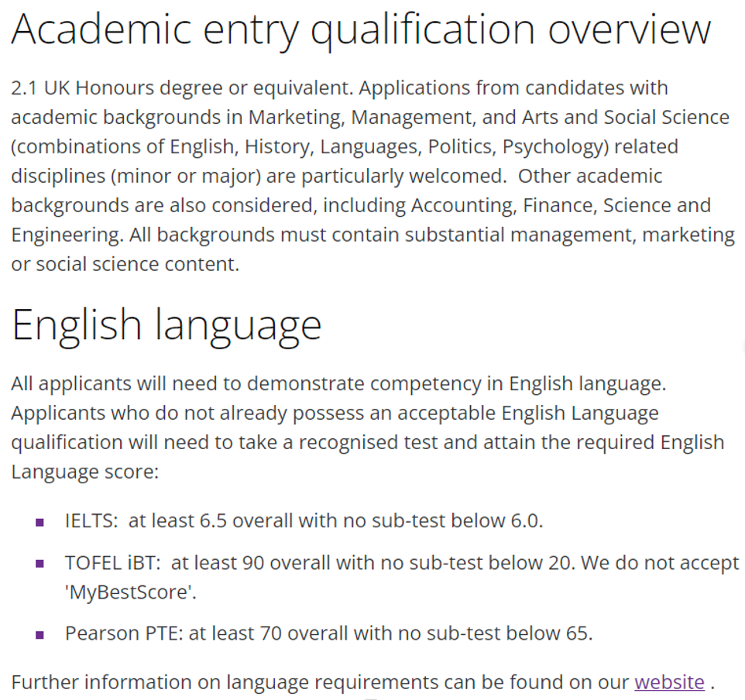
Task: Click the words 'Accounting, Finance, Science and'
Action: [561, 206]
